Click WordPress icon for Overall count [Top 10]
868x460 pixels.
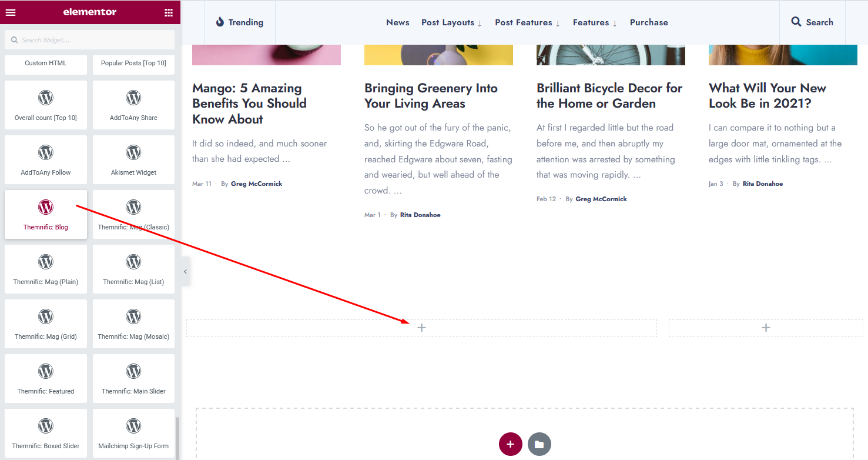coord(46,98)
